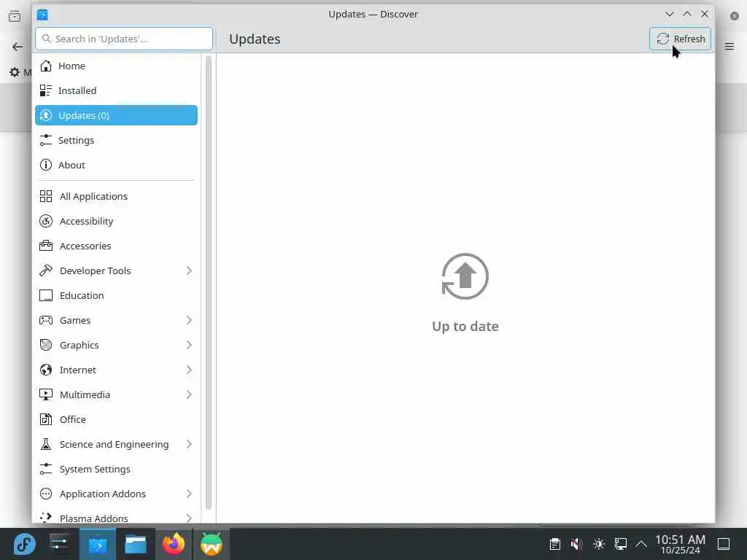Expand Science and Engineering chevron
This screenshot has width=747, height=560.
[x=189, y=444]
